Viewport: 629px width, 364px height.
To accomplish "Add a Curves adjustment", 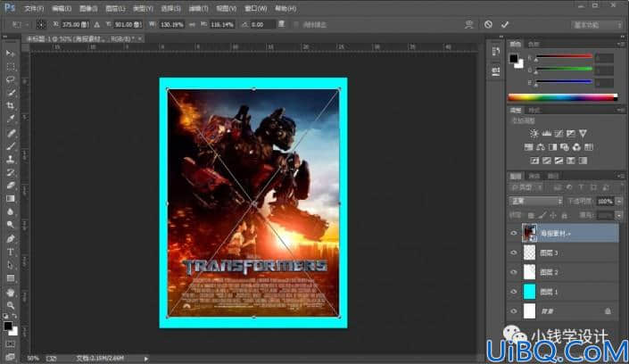I will pos(559,133).
